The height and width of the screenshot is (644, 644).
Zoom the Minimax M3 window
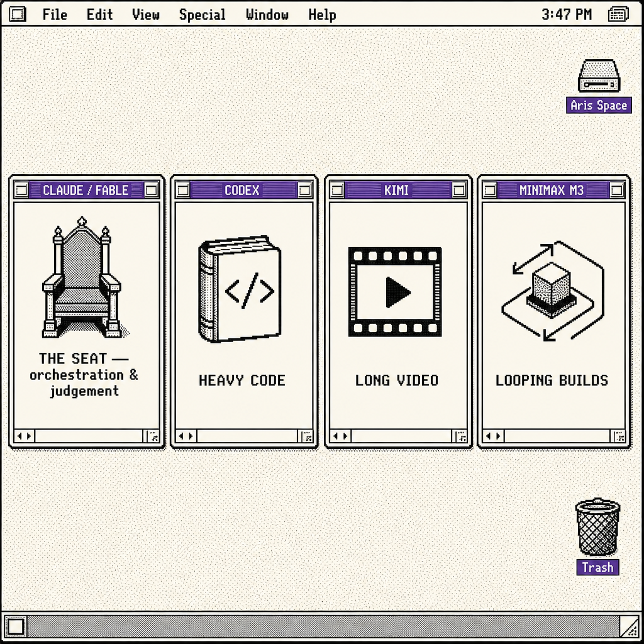click(616, 190)
